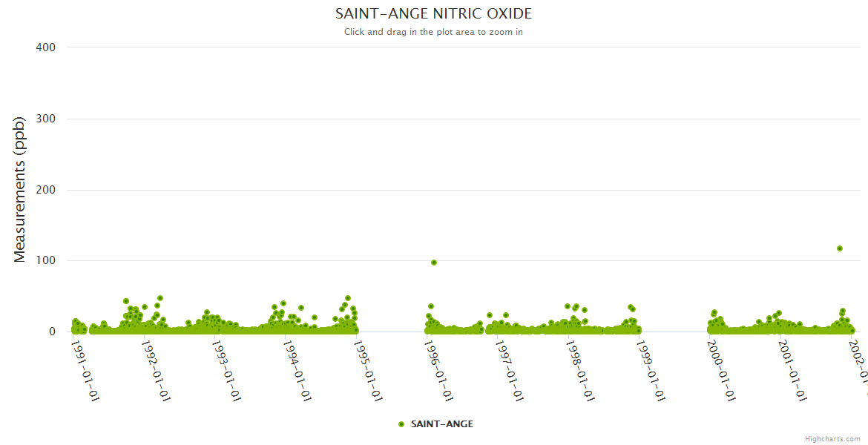
Task: Open the Highcharts.com credit link
Action: click(832, 438)
